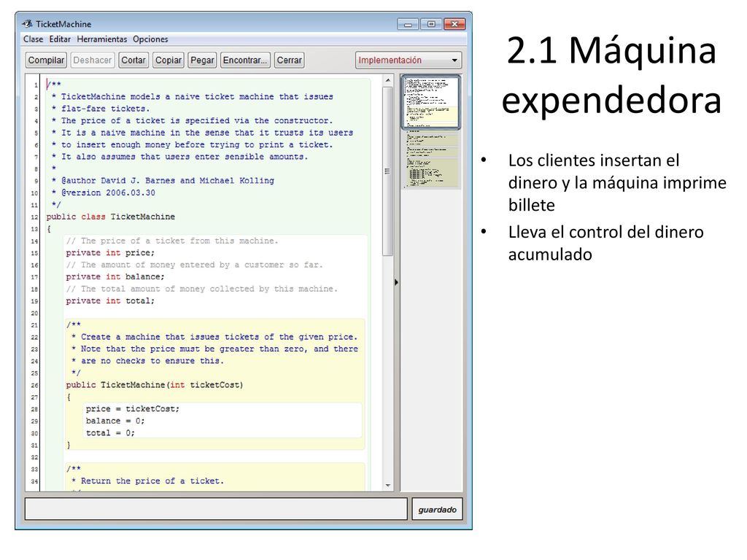Click line number 26 in the gutter

(34, 385)
